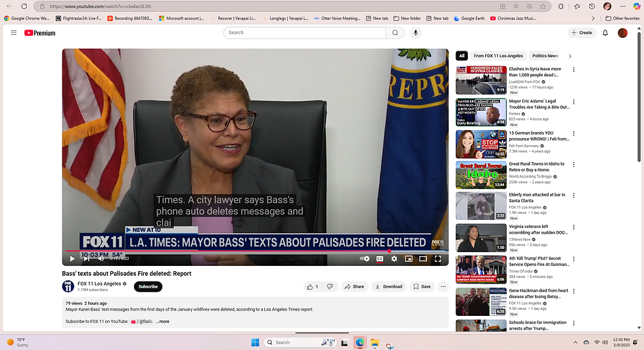Open player settings gear
644x350 pixels.
coord(394,259)
